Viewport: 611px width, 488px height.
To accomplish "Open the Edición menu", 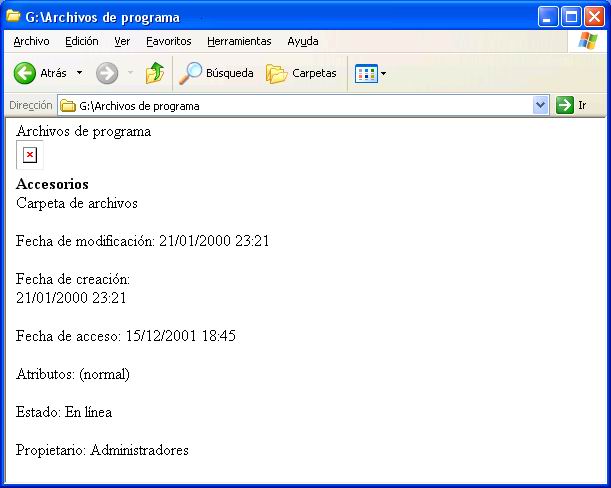I will point(81,41).
